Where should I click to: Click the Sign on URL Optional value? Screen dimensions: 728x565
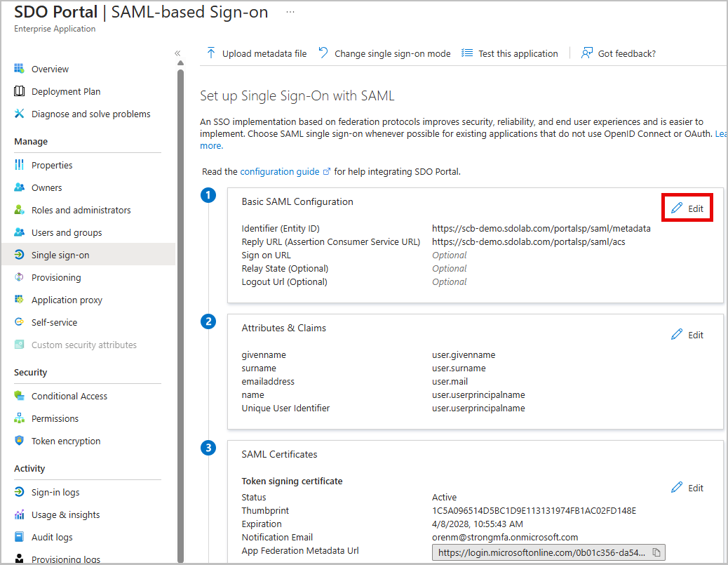pyautogui.click(x=449, y=255)
